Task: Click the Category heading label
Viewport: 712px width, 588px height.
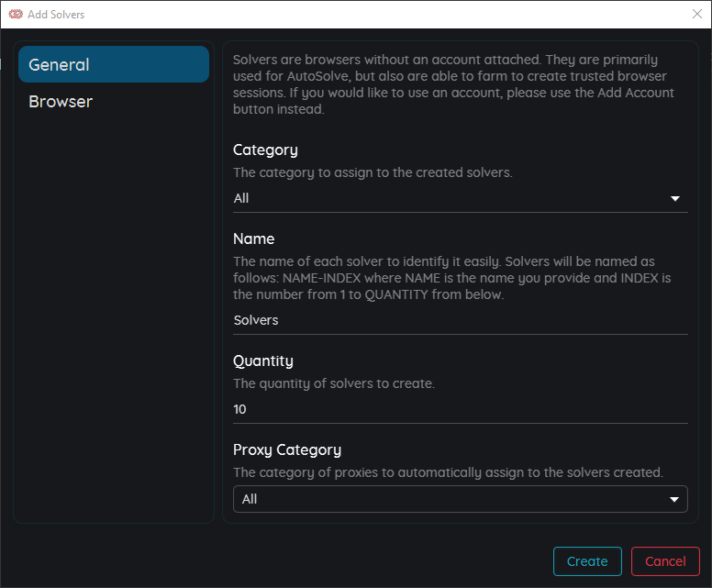Action: pos(265,150)
